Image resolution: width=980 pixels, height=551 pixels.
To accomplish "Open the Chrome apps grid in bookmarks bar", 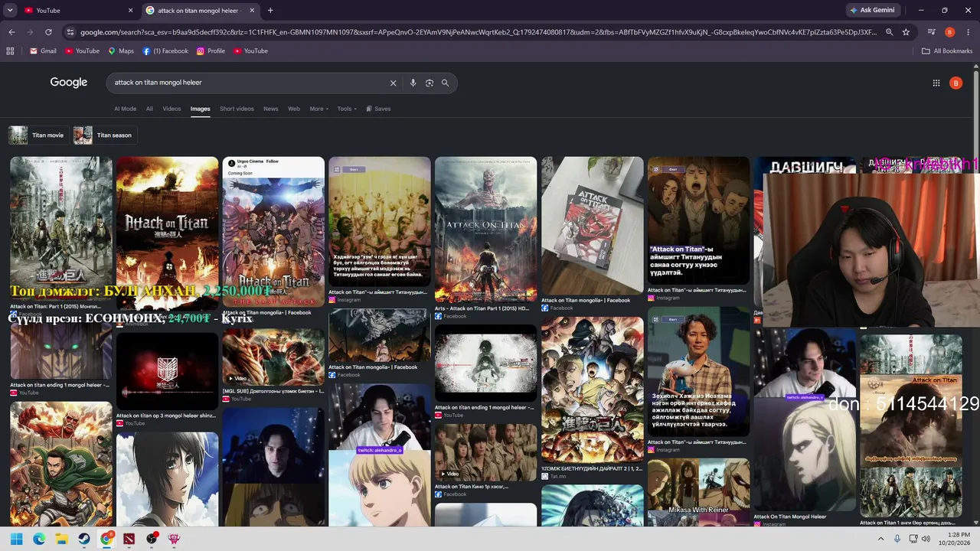I will (x=10, y=51).
